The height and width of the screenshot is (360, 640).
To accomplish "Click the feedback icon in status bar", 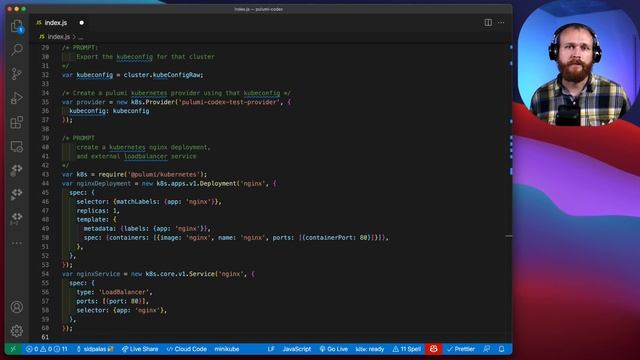I will tap(487, 349).
